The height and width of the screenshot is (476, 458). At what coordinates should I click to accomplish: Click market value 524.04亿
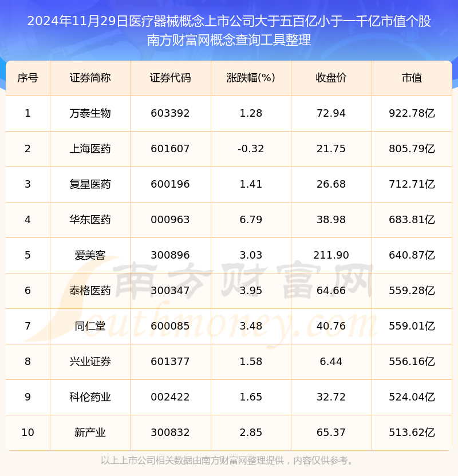[x=412, y=397]
